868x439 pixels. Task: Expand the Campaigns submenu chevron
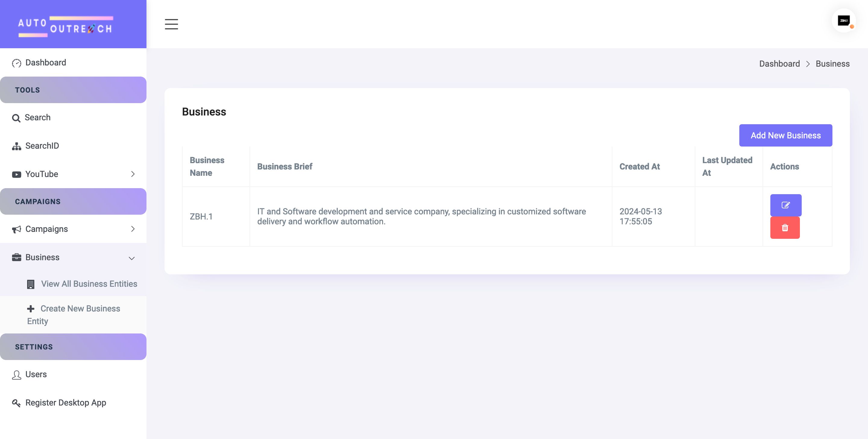click(133, 229)
